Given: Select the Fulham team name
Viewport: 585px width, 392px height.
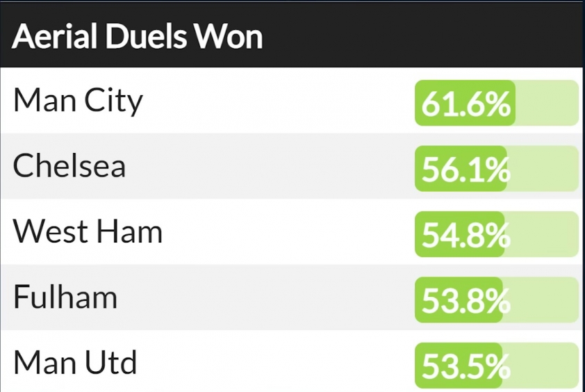Looking at the screenshot, I should click(x=65, y=296).
